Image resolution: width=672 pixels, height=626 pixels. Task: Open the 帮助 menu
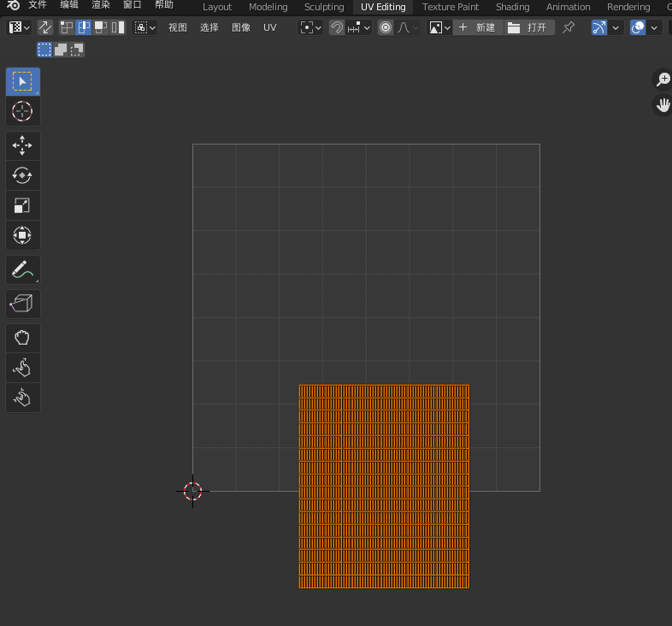click(164, 5)
